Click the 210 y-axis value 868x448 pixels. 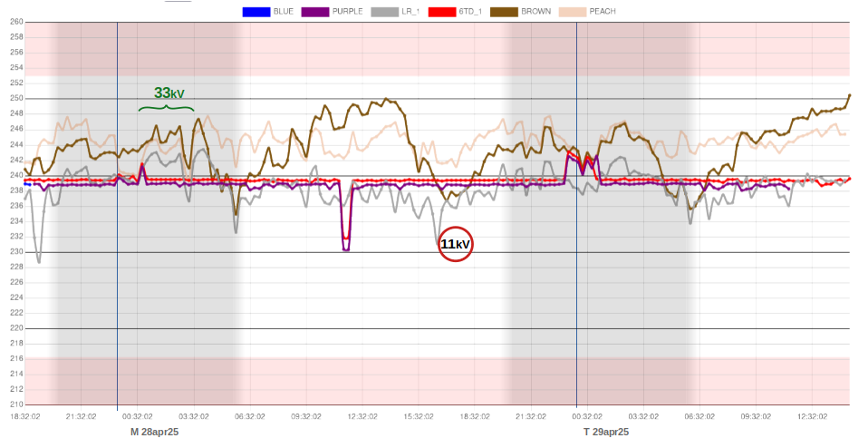tap(16, 404)
